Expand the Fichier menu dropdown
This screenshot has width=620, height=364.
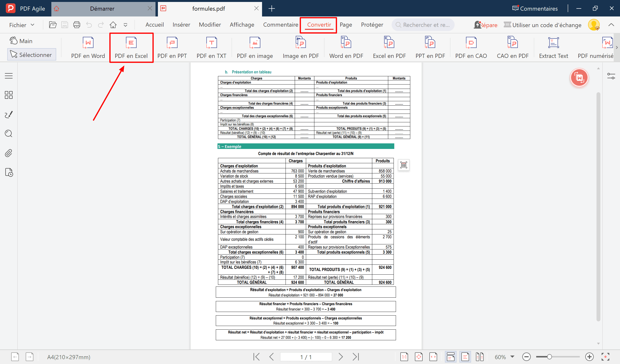(22, 25)
